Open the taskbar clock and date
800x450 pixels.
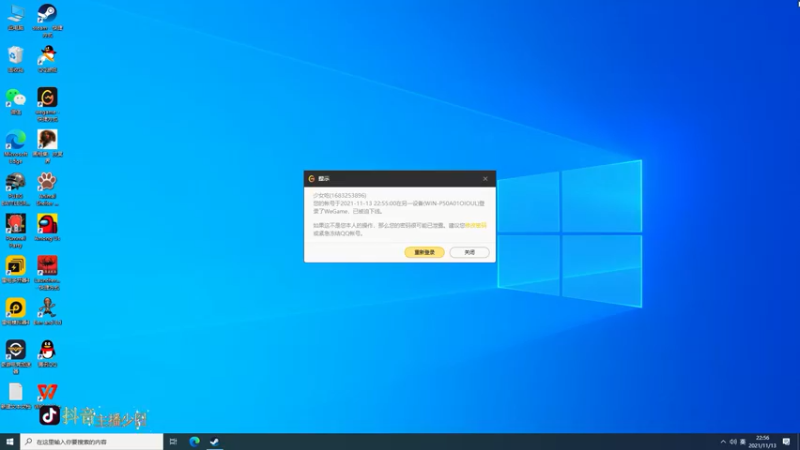pyautogui.click(x=762, y=442)
